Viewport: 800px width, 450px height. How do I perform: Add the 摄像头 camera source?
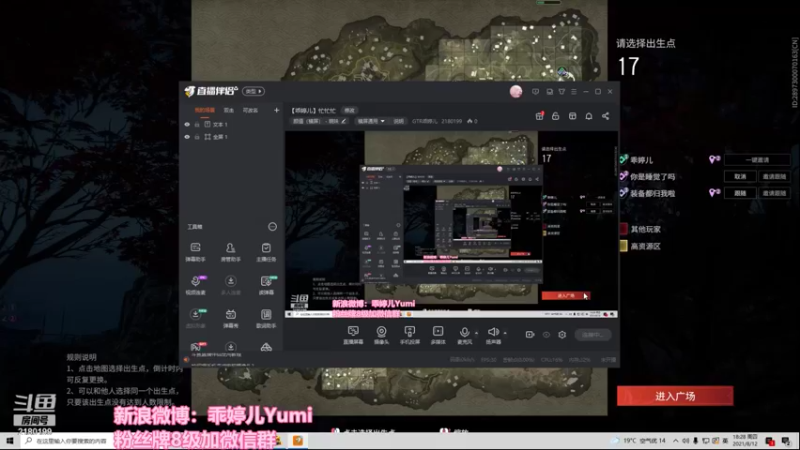tap(381, 335)
